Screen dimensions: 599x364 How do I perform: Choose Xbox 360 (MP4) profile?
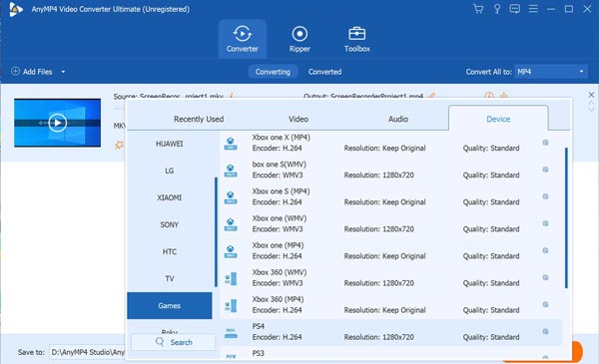tap(391, 305)
